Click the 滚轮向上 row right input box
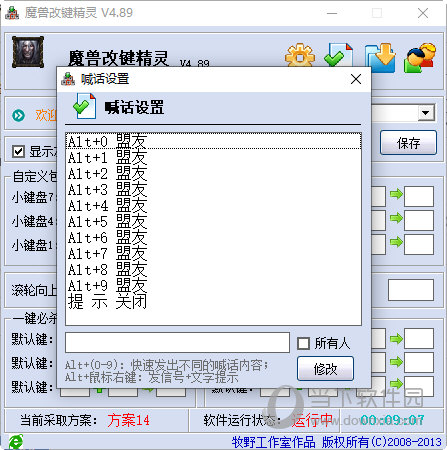Viewport: 447px width, 450px height. 411,290
